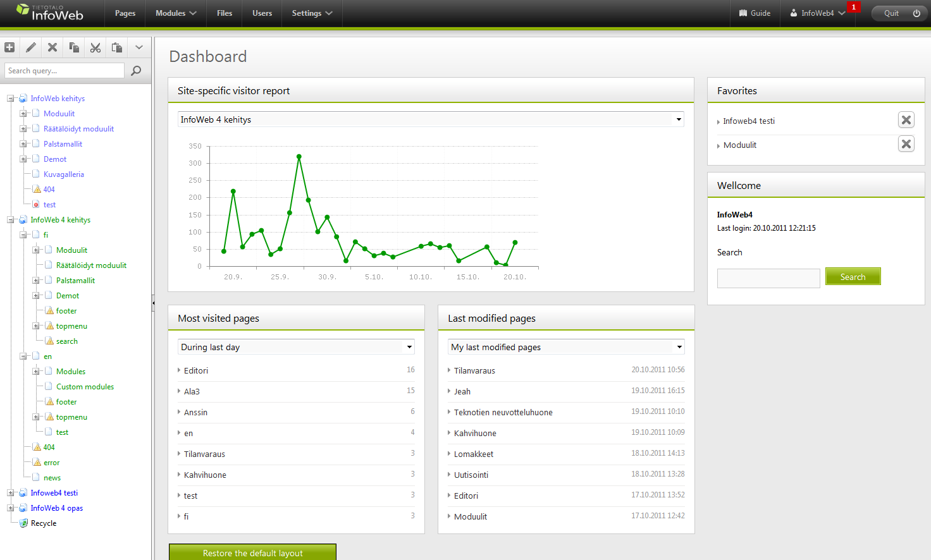Select the Custom modules page
931x560 pixels.
[x=85, y=387]
